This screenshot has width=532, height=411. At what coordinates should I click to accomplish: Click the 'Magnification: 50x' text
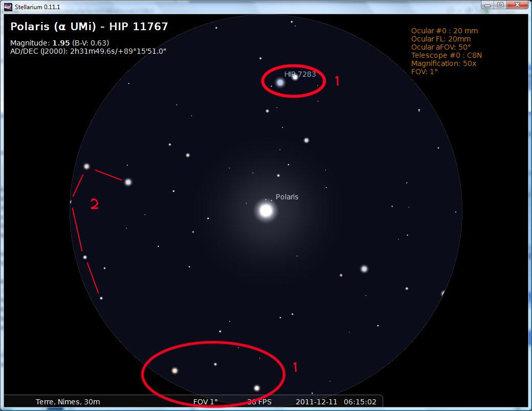click(444, 63)
